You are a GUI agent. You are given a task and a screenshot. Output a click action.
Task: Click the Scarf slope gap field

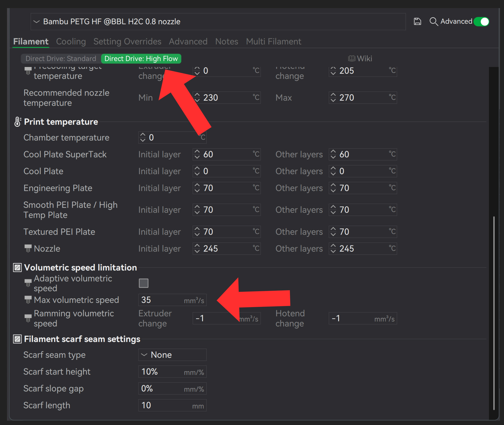172,388
